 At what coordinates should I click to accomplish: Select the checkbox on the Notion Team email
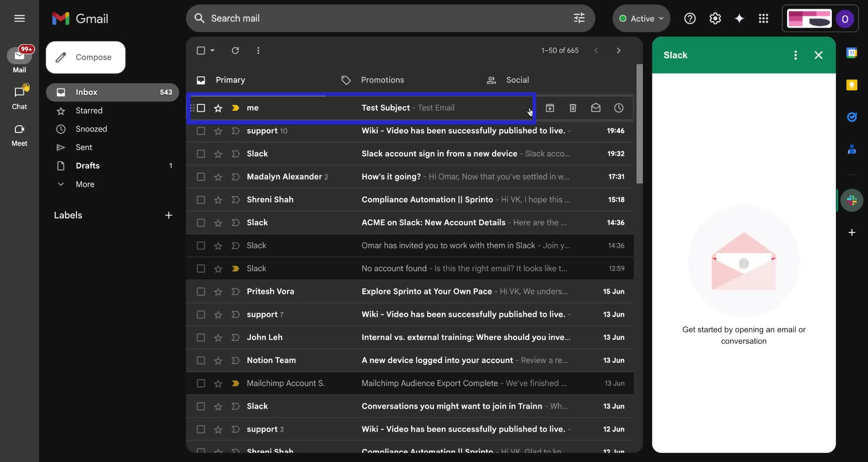point(200,360)
